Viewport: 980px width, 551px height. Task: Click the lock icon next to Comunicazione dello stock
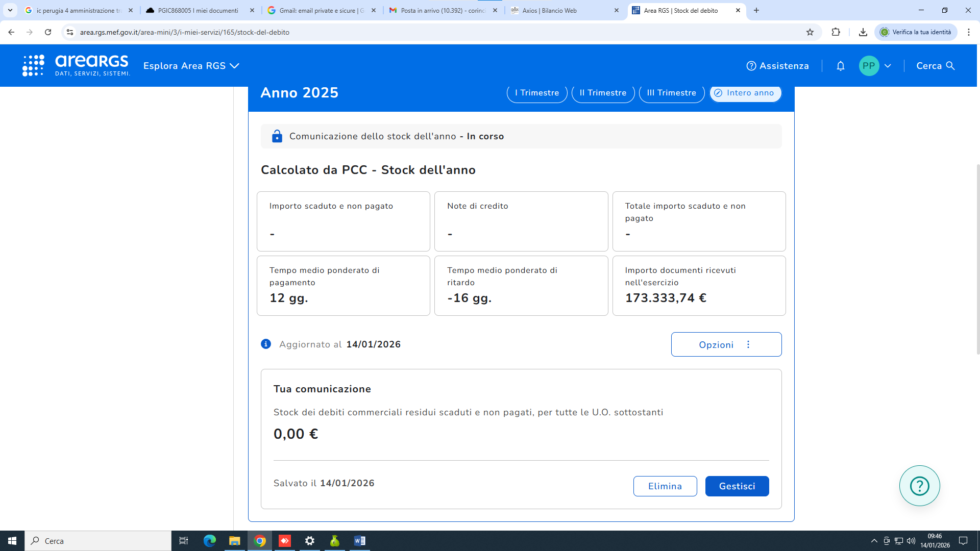click(277, 136)
